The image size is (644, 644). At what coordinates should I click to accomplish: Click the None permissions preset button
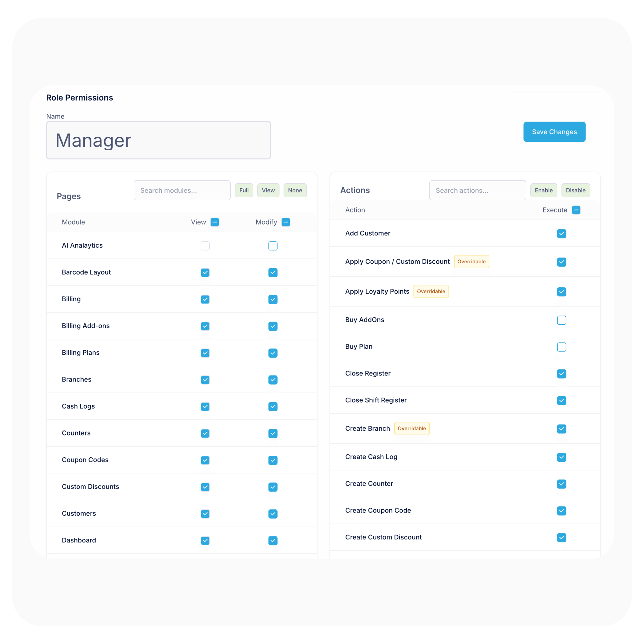click(x=295, y=190)
